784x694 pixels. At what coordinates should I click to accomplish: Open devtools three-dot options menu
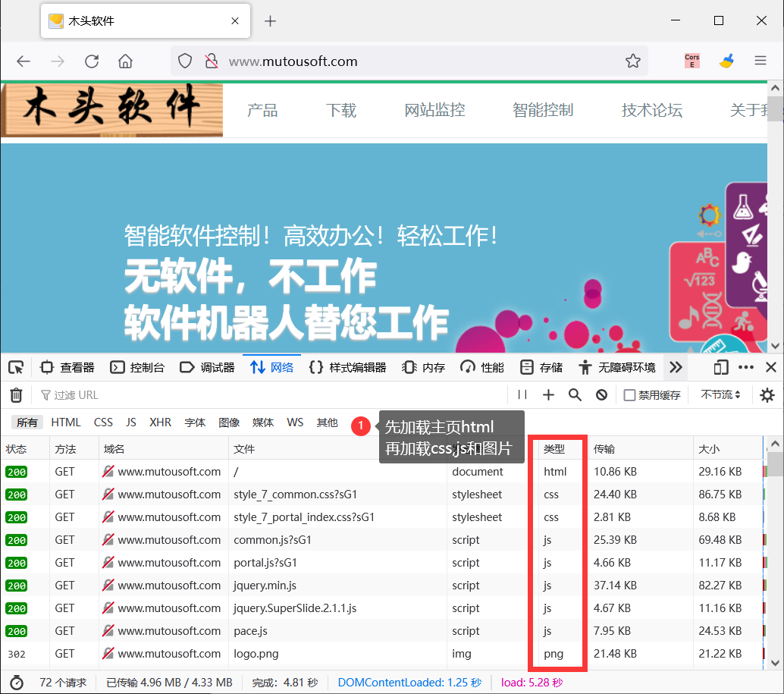tap(746, 368)
